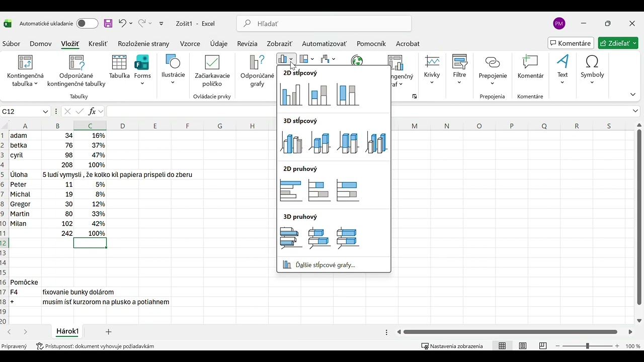Insert the 3D clustered bar chart
644x362 pixels.
tap(291, 238)
